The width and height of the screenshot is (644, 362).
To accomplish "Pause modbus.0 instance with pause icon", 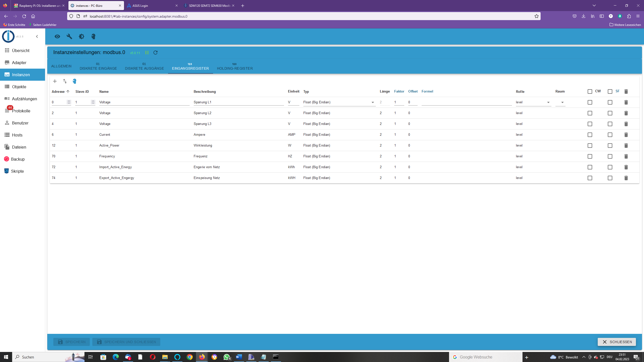I will (x=147, y=53).
